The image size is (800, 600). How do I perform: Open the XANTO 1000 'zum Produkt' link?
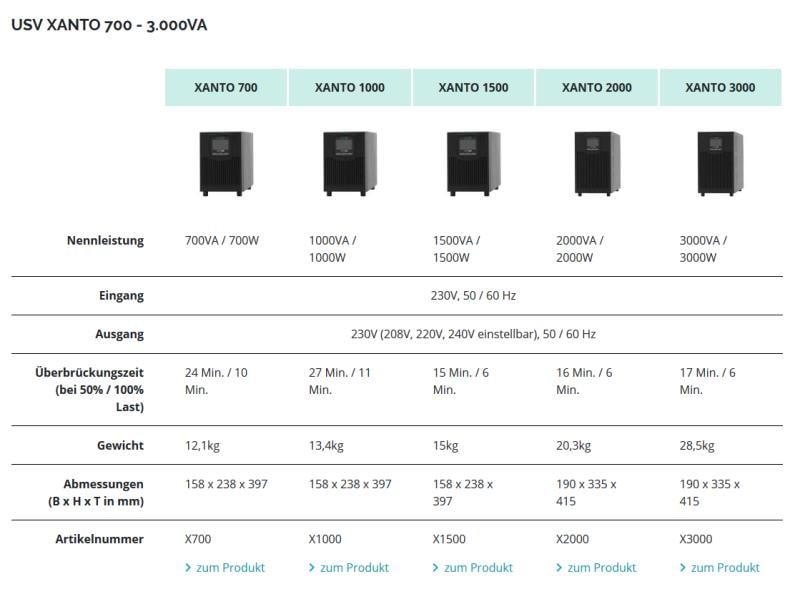(349, 567)
